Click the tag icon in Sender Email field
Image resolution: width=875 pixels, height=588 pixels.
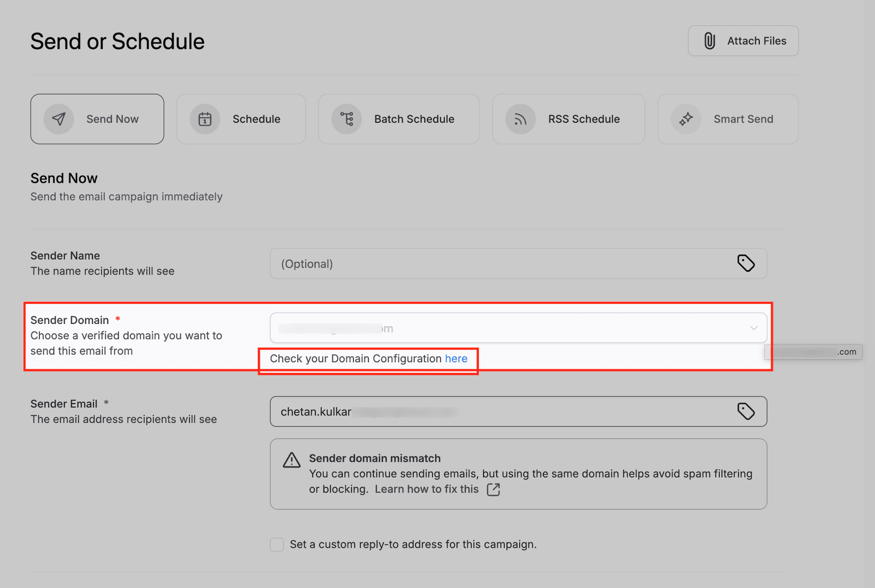pyautogui.click(x=745, y=411)
